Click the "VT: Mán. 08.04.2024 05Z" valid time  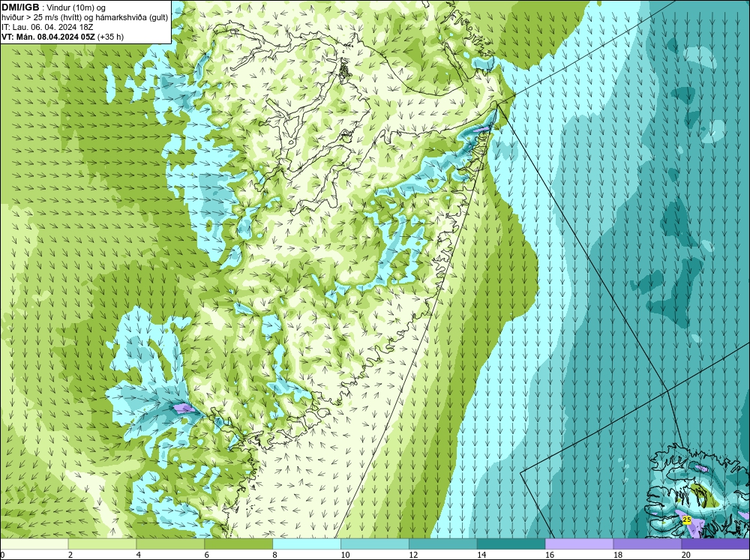pos(48,37)
